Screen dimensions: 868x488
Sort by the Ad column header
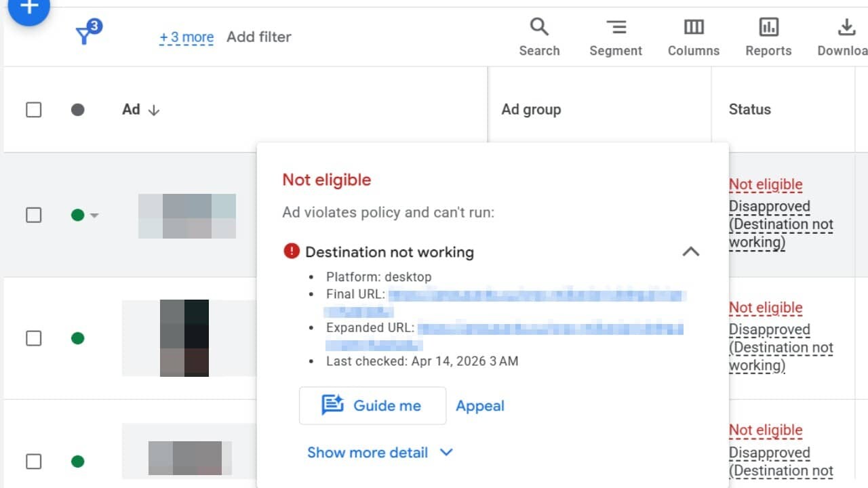[140, 109]
